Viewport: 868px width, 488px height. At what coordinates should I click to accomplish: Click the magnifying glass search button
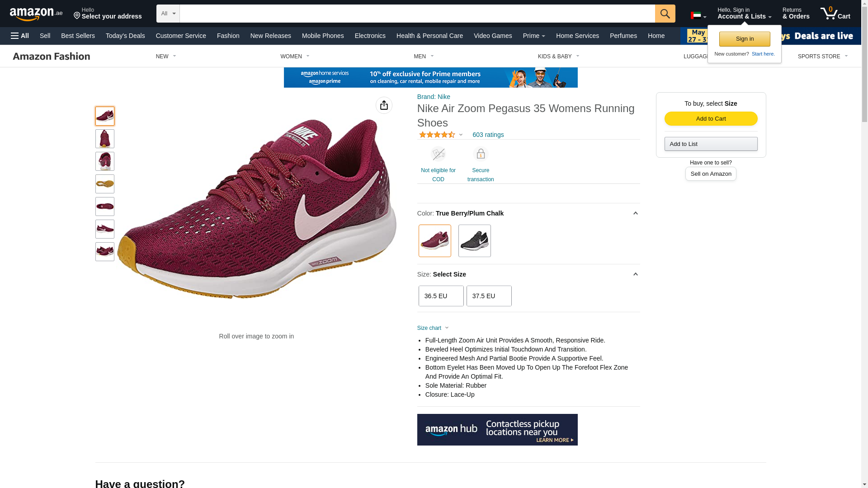coord(665,14)
